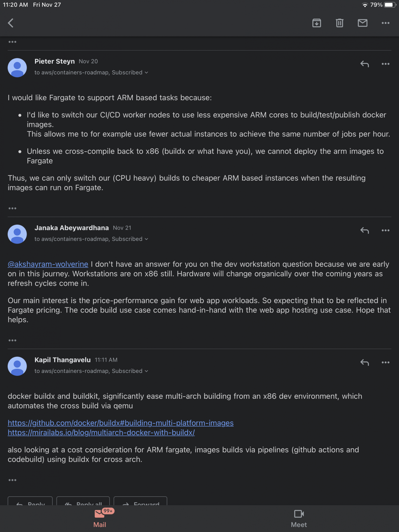Open more options for Kapil Thangavelu's message
The image size is (399, 532).
[385, 362]
